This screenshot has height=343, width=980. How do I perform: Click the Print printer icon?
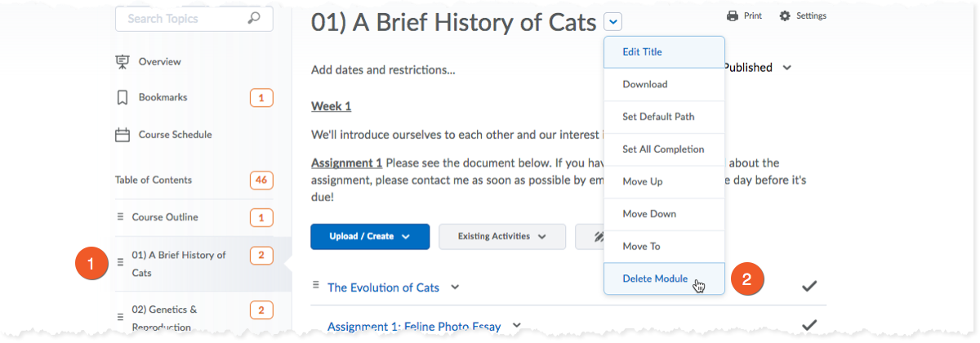(733, 16)
